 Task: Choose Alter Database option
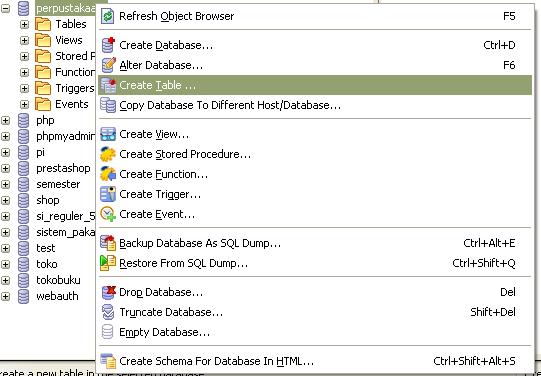[x=315, y=65]
